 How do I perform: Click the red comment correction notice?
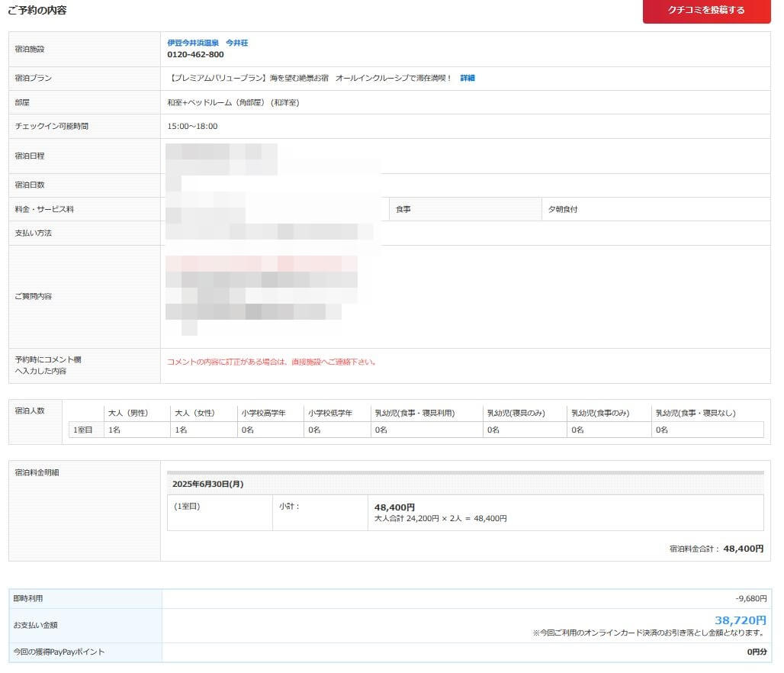tap(272, 362)
